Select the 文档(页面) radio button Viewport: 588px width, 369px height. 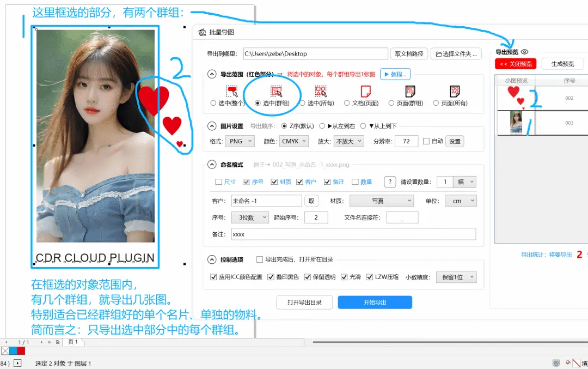pyautogui.click(x=347, y=103)
